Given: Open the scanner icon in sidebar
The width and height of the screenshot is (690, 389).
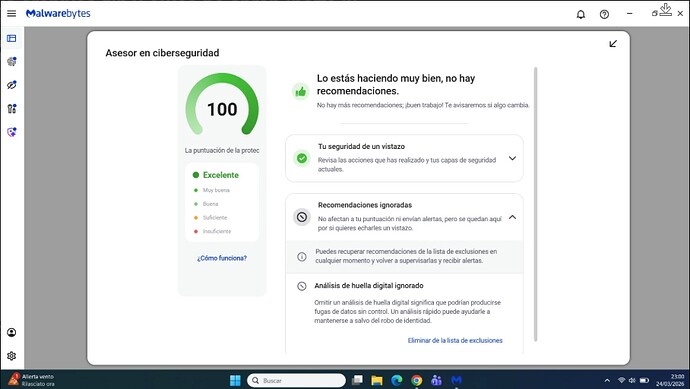Looking at the screenshot, I should [12, 62].
